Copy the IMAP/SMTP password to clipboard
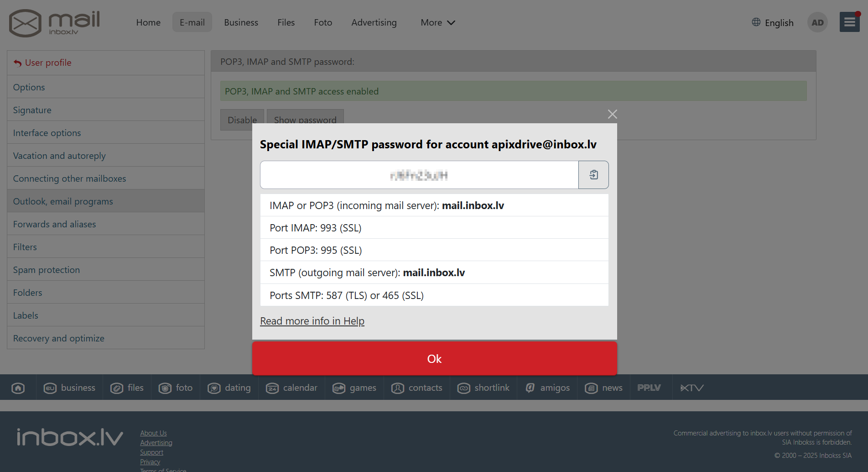The width and height of the screenshot is (868, 472). (593, 175)
